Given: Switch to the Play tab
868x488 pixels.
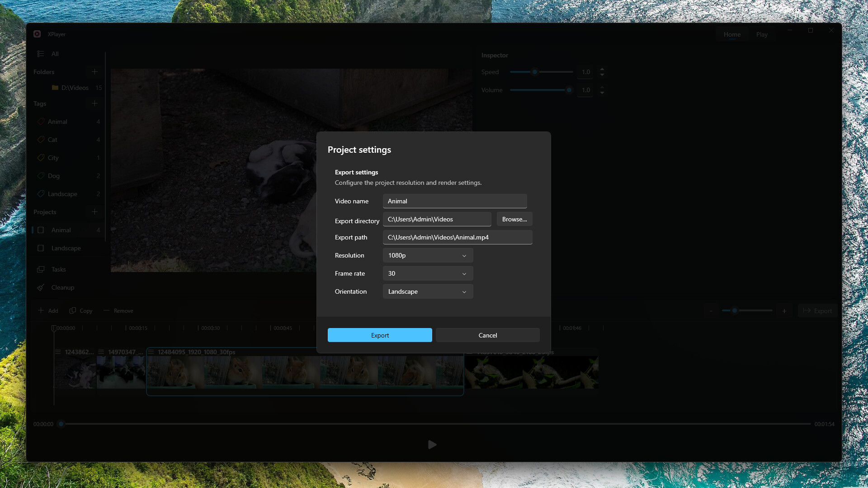Looking at the screenshot, I should pyautogui.click(x=762, y=34).
